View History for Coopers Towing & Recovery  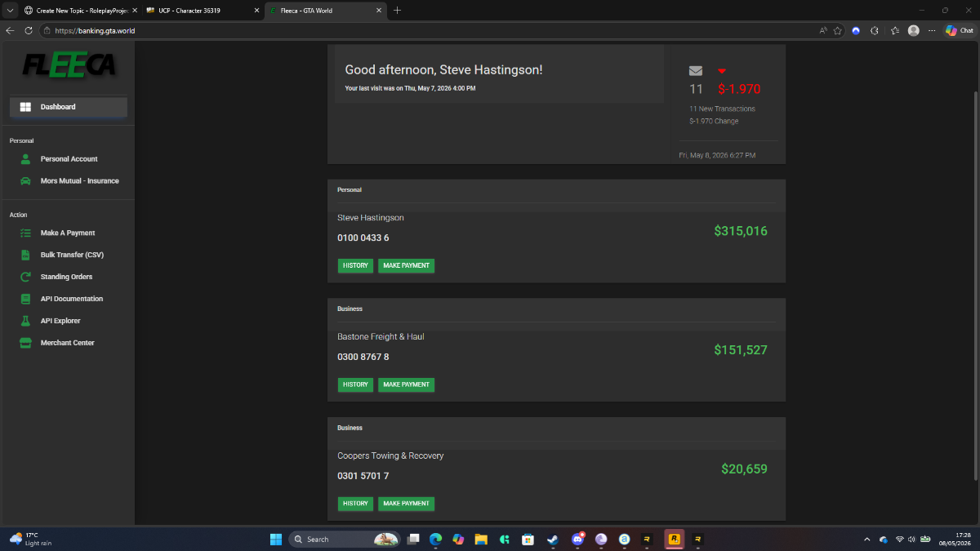pyautogui.click(x=355, y=504)
